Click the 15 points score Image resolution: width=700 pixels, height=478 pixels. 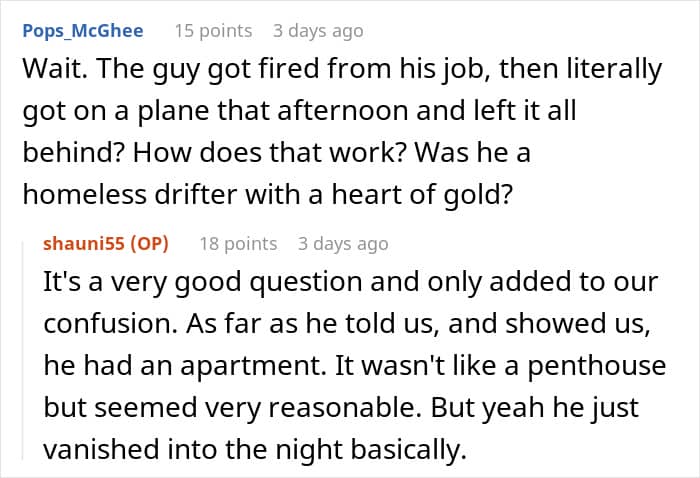[213, 31]
